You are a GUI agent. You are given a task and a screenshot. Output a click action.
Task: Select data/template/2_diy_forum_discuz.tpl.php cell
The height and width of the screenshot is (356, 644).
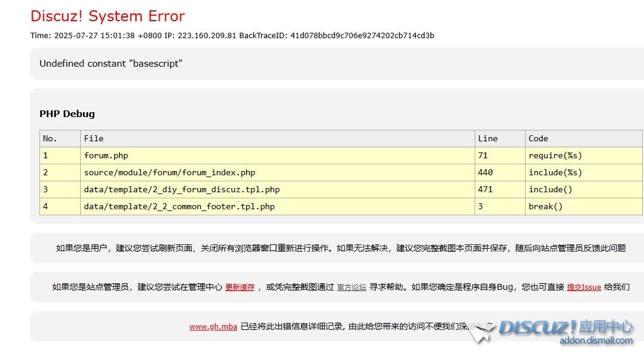click(x=277, y=189)
